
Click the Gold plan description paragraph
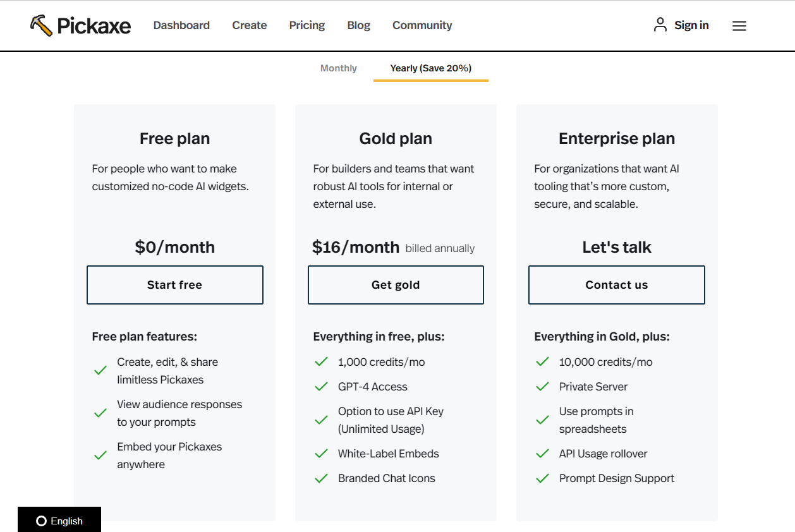pyautogui.click(x=394, y=186)
